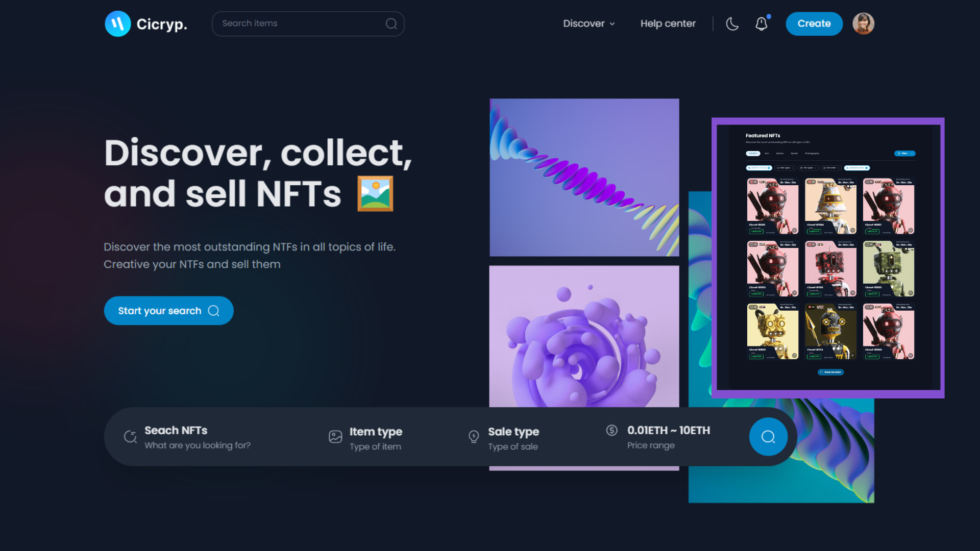Click the Start your search button
The height and width of the screenshot is (551, 980).
pyautogui.click(x=169, y=311)
